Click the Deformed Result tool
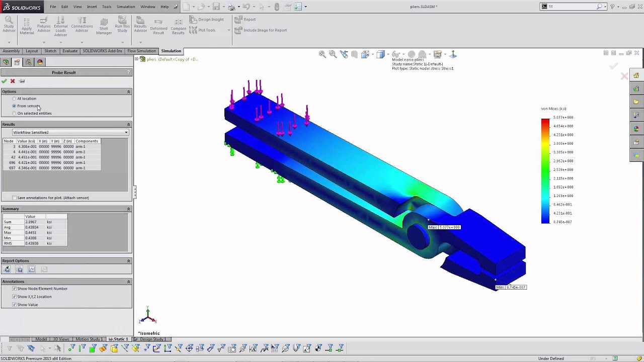The image size is (644, 362). click(158, 27)
